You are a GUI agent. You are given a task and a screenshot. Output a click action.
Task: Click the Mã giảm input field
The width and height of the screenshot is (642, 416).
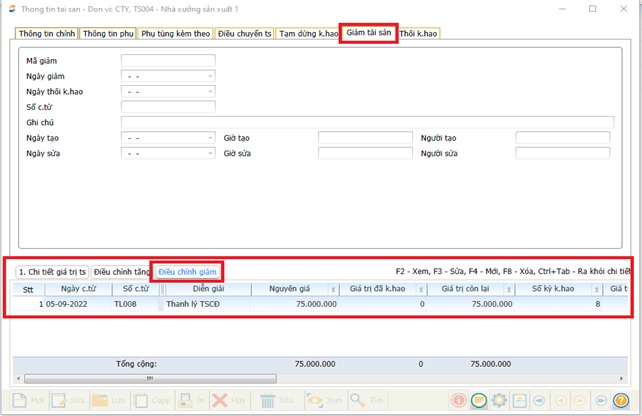click(x=168, y=61)
